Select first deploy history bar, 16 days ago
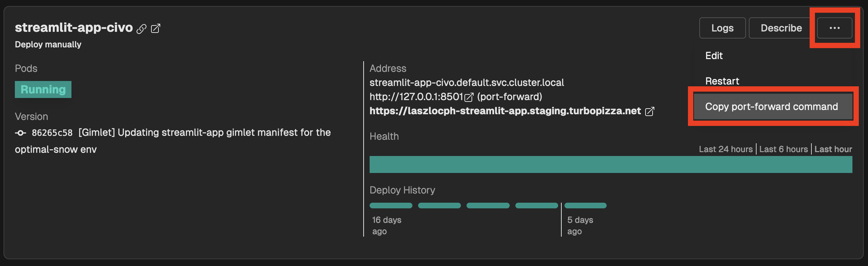The height and width of the screenshot is (266, 868). point(391,206)
